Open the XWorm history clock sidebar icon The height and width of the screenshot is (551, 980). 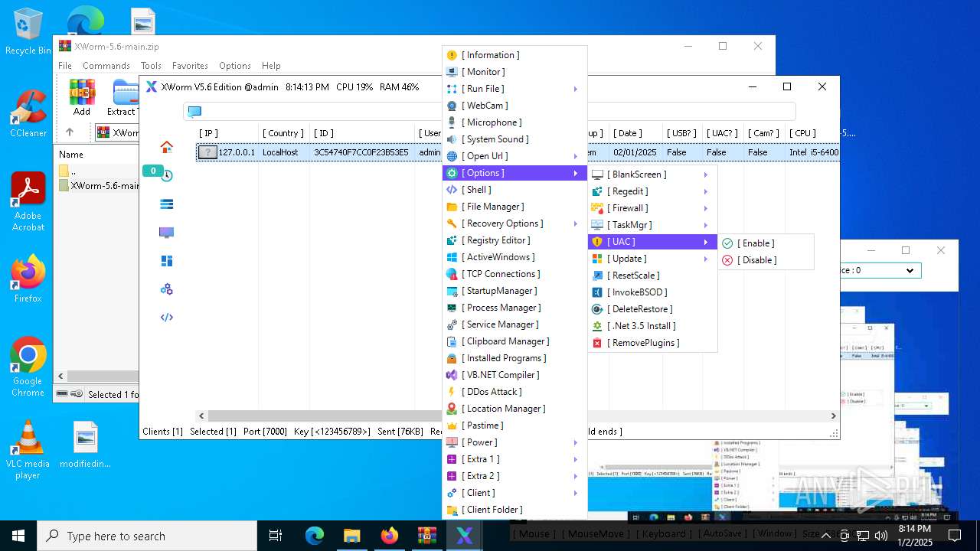(166, 175)
